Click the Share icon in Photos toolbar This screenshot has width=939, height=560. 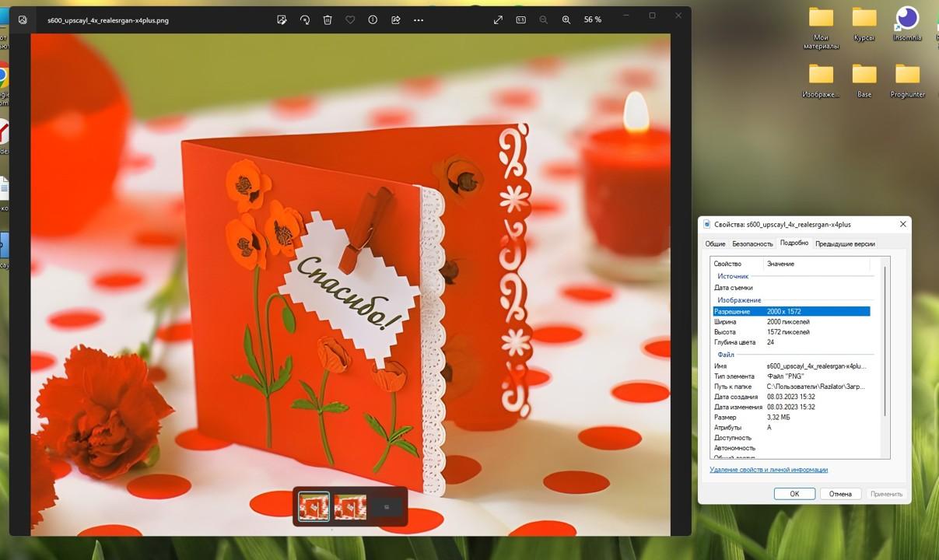pyautogui.click(x=395, y=20)
